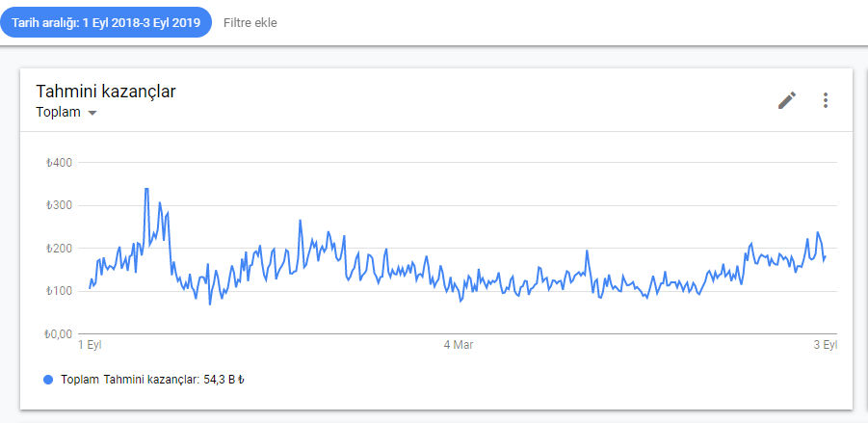Open the Toplam breakdown selector label
This screenshot has width=868, height=423.
tap(58, 113)
